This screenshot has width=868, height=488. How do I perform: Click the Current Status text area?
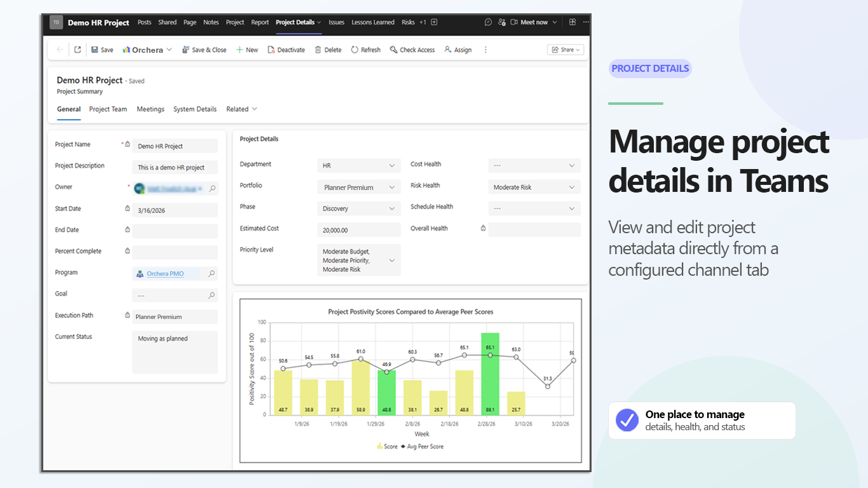175,352
